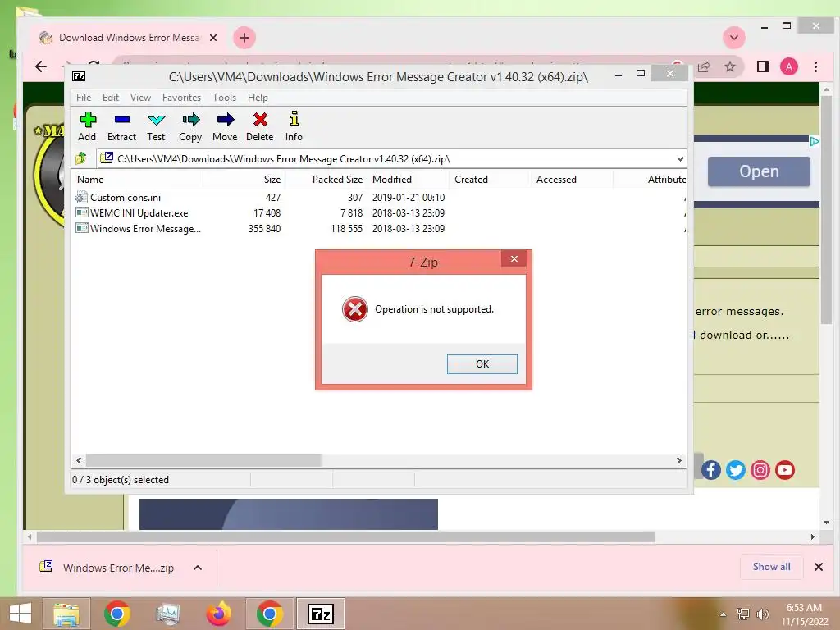Screen dimensions: 840x630
Task: Open the Windows Start button
Action: tap(21, 614)
